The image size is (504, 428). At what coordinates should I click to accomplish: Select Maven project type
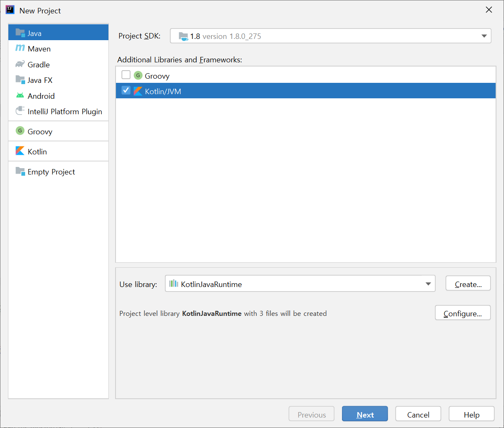(x=59, y=49)
